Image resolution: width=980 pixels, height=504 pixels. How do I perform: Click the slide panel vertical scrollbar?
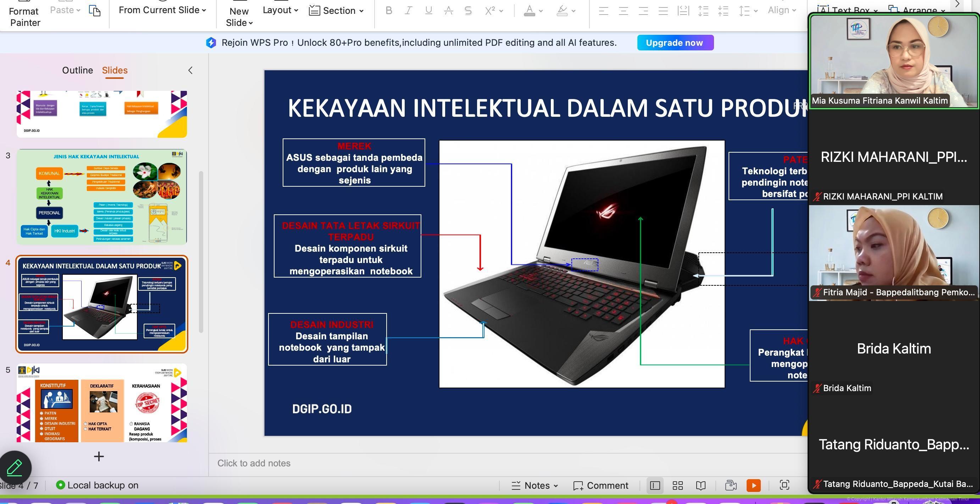click(201, 251)
